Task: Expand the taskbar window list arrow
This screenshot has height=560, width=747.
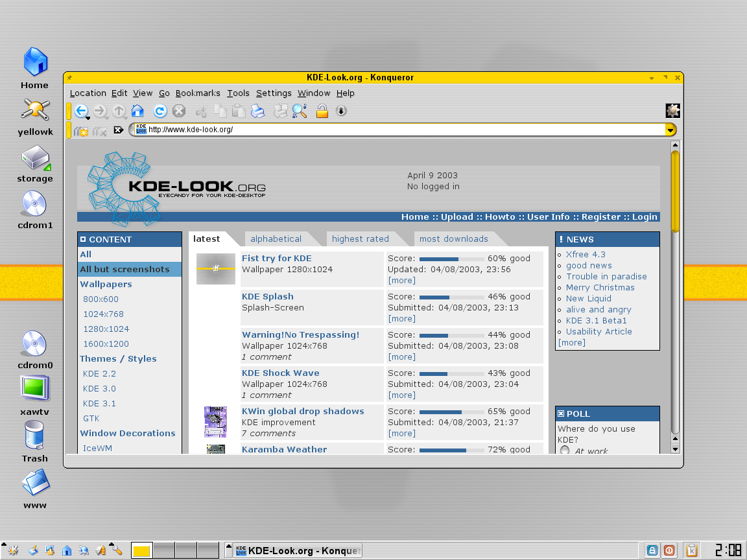Action: click(x=229, y=550)
